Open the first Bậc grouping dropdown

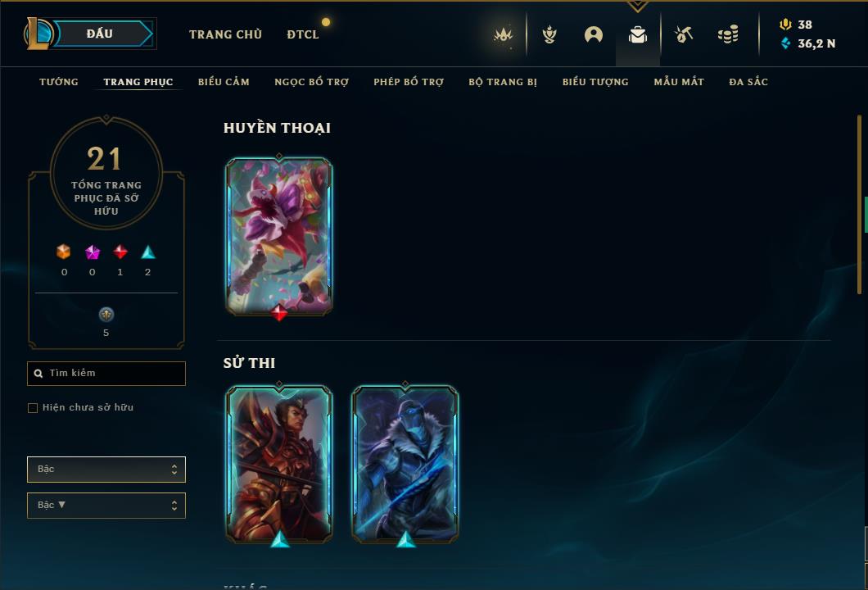pyautogui.click(x=106, y=470)
